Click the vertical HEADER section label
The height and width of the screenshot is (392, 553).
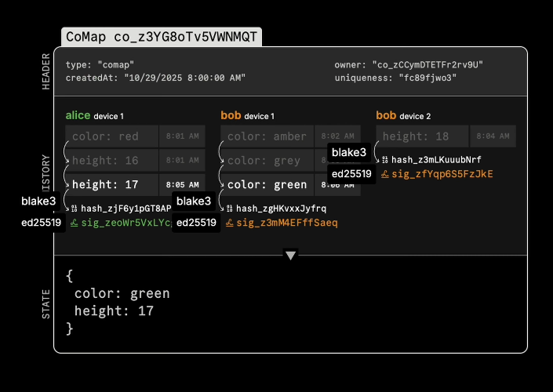click(x=45, y=71)
